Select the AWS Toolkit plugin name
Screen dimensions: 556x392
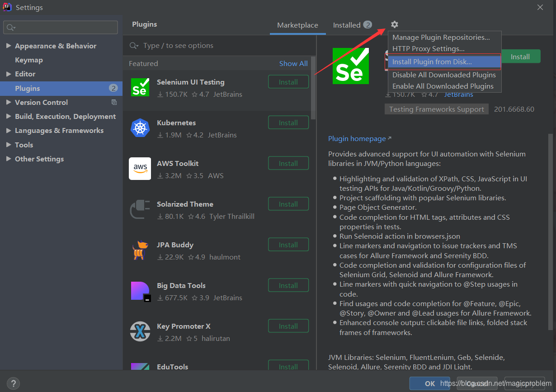(178, 164)
